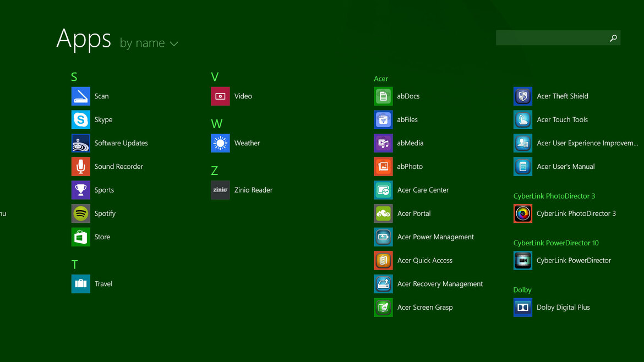Click the Acer Screen Grasp icon

tap(383, 307)
